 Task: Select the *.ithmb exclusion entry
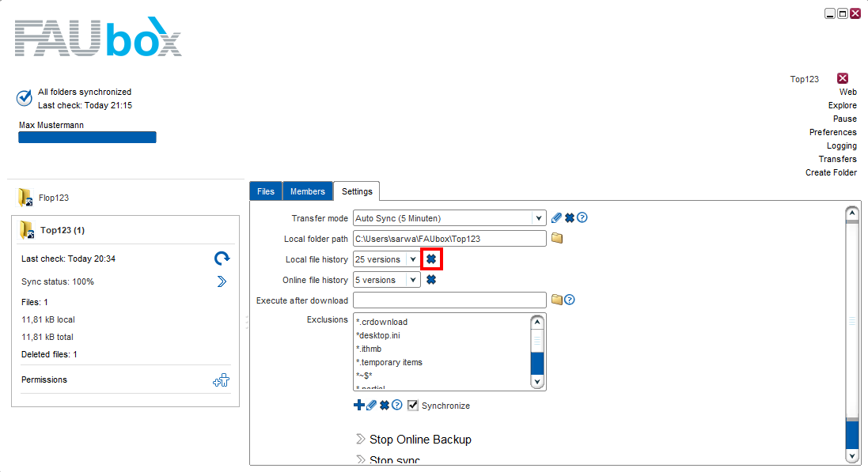point(369,349)
